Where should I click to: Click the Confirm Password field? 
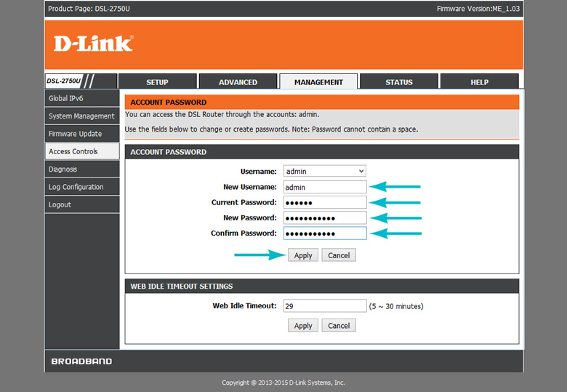point(325,233)
